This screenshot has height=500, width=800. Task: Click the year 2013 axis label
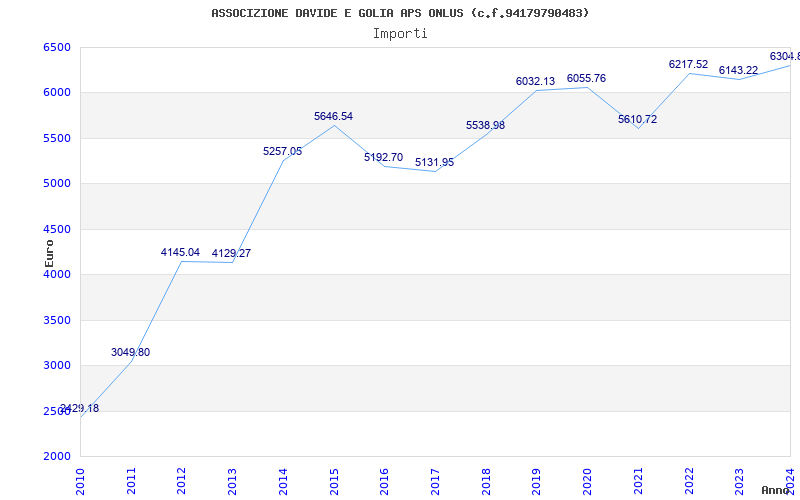232,481
